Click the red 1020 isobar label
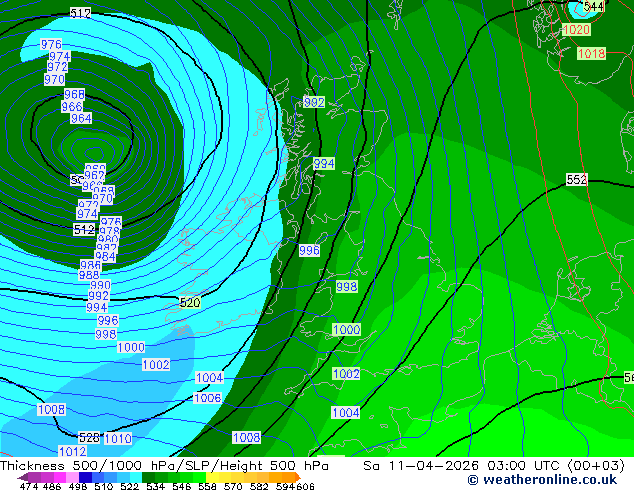 [576, 30]
